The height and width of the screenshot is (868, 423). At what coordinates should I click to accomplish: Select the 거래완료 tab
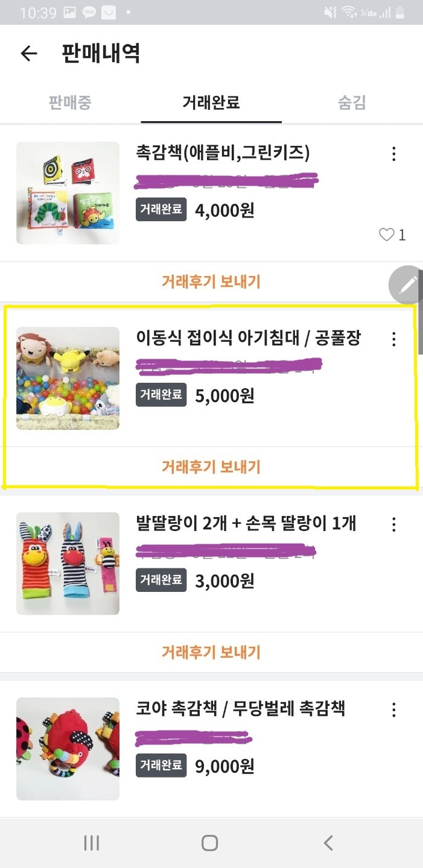pyautogui.click(x=210, y=103)
